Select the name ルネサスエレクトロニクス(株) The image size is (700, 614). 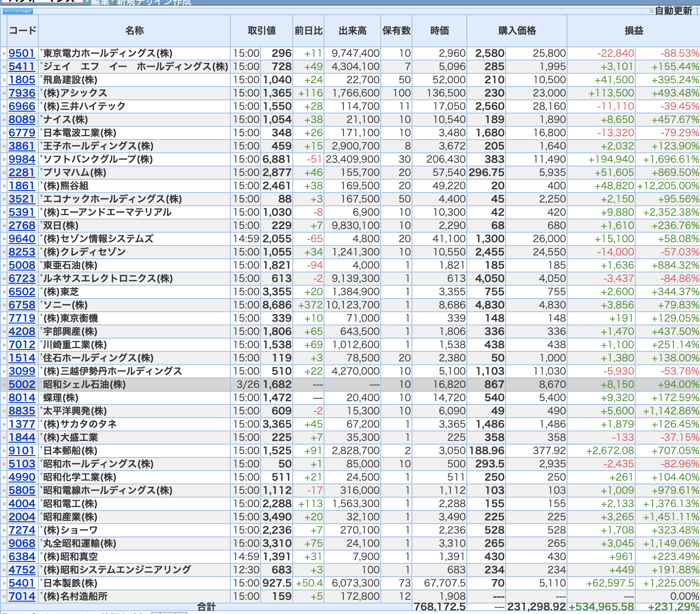click(108, 279)
